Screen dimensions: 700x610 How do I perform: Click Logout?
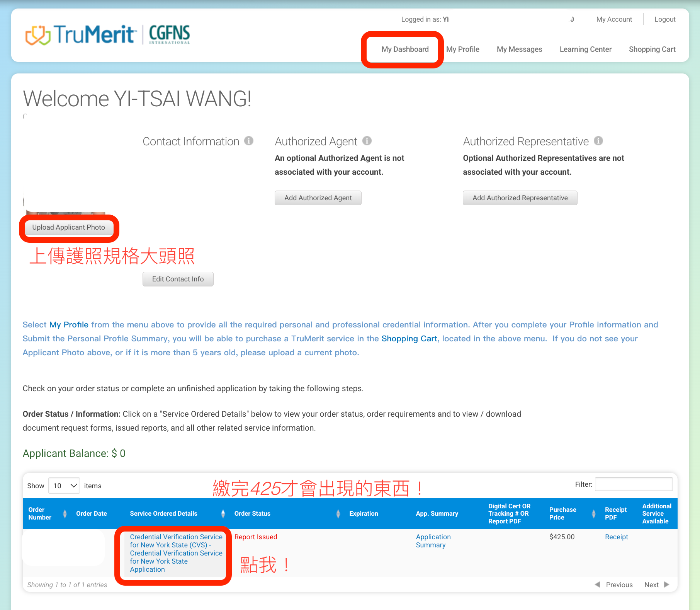(665, 19)
